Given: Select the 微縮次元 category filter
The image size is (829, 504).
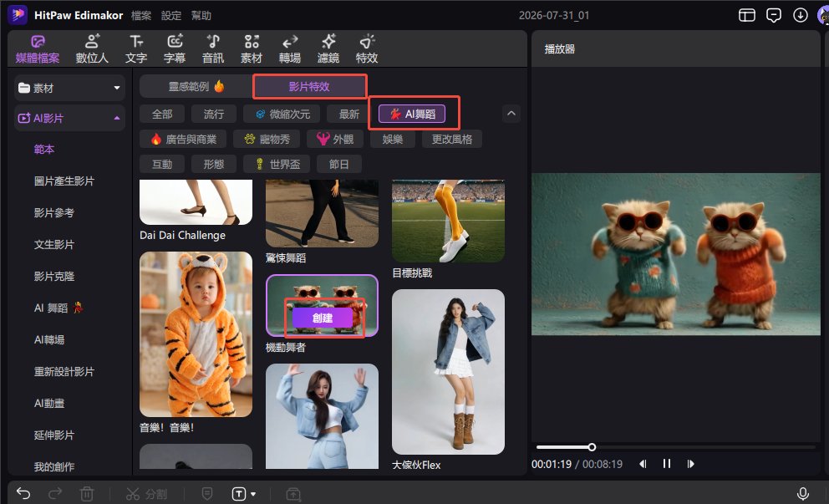Looking at the screenshot, I should 282,114.
